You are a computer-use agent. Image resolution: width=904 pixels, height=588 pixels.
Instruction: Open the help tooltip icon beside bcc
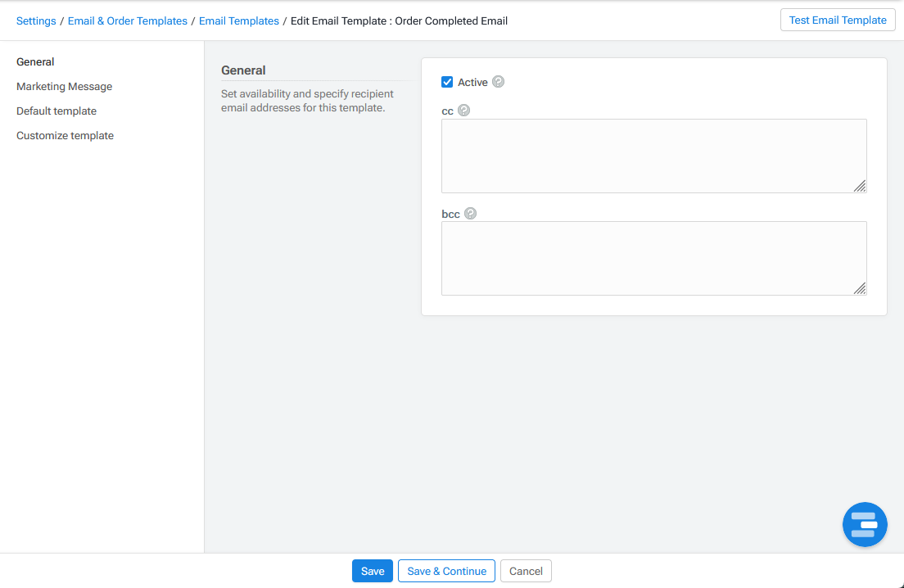(471, 213)
